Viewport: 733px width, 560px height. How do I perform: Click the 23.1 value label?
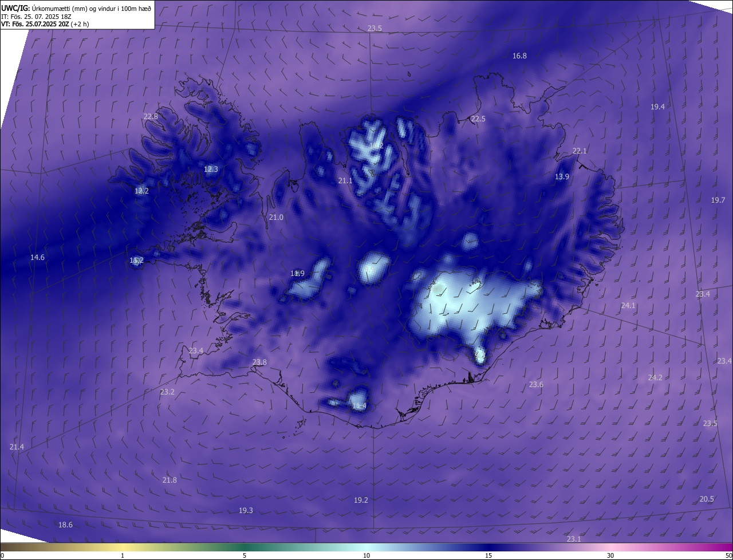click(x=574, y=539)
